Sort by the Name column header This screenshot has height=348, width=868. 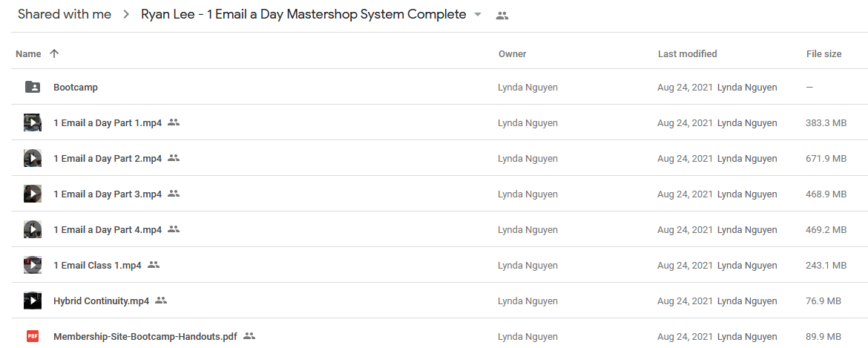point(28,53)
